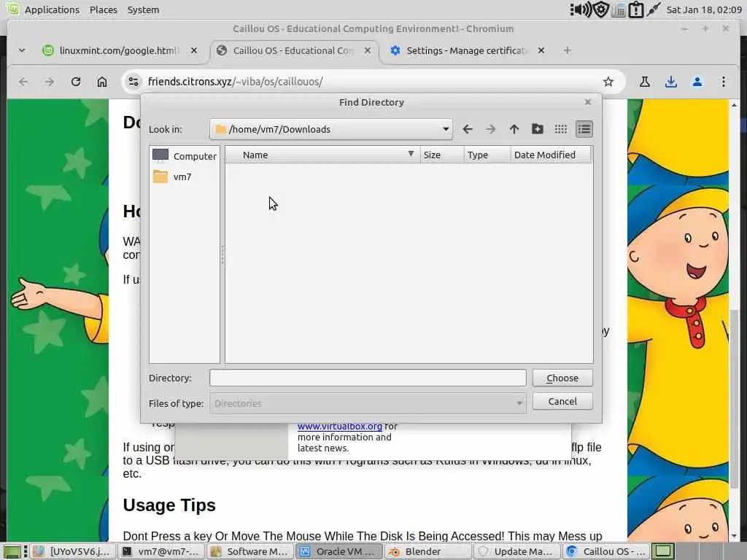Image resolution: width=747 pixels, height=560 pixels.
Task: Bookmark this page with star icon
Action: (x=608, y=82)
